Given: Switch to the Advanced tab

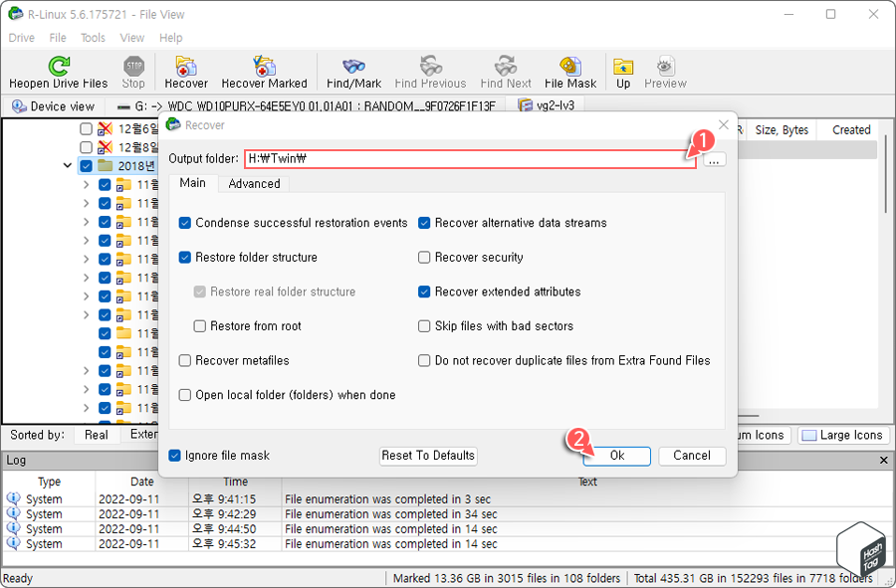Looking at the screenshot, I should [x=254, y=183].
